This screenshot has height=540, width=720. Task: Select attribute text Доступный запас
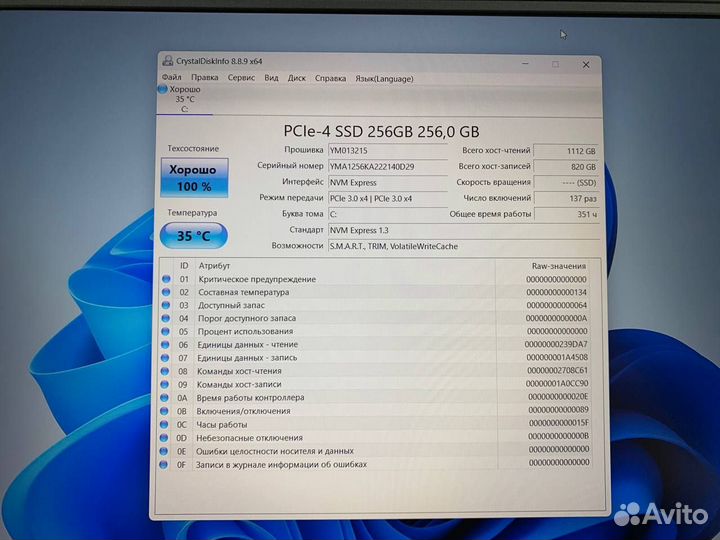coord(231,305)
